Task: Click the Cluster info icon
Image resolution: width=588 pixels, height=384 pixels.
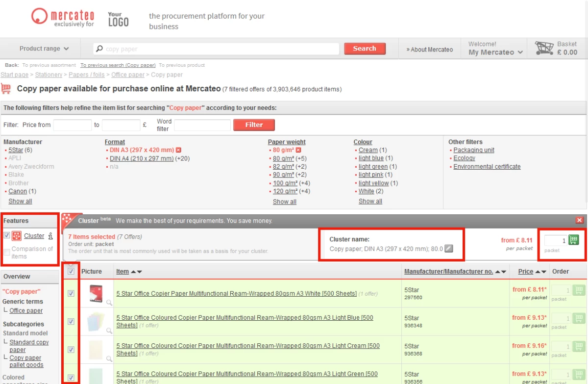Action: click(x=50, y=236)
